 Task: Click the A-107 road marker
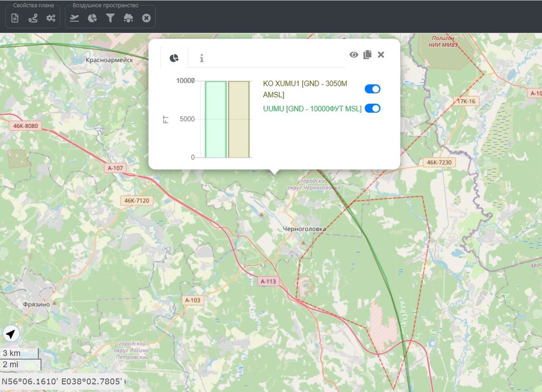[116, 168]
